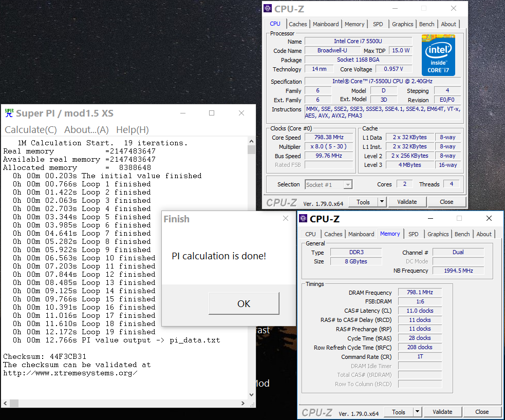This screenshot has width=505, height=420.
Task: Click the memory Type value DDR3
Action: click(356, 252)
